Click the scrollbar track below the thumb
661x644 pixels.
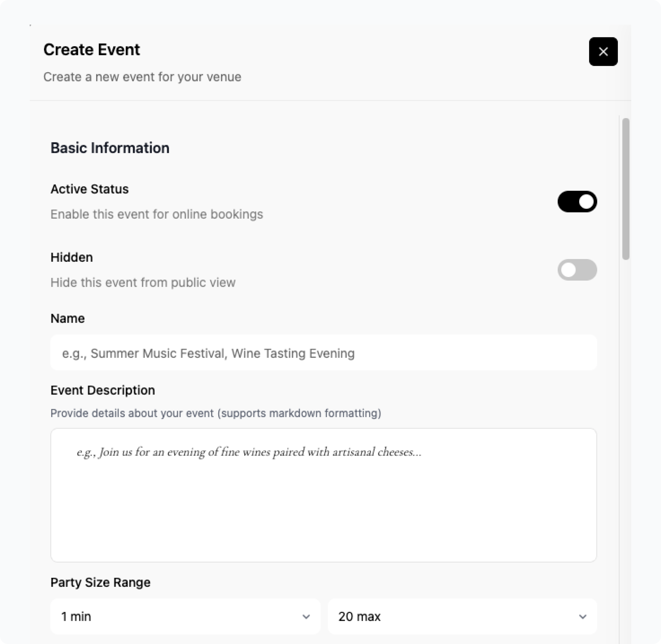[626, 445]
